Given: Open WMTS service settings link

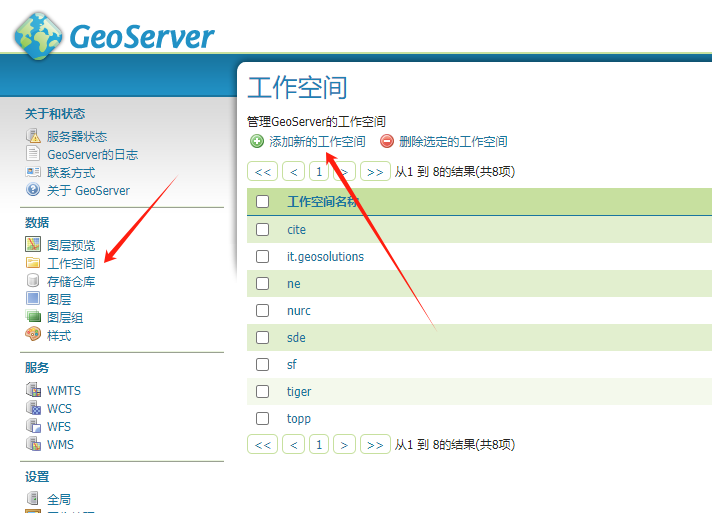Looking at the screenshot, I should (x=64, y=390).
